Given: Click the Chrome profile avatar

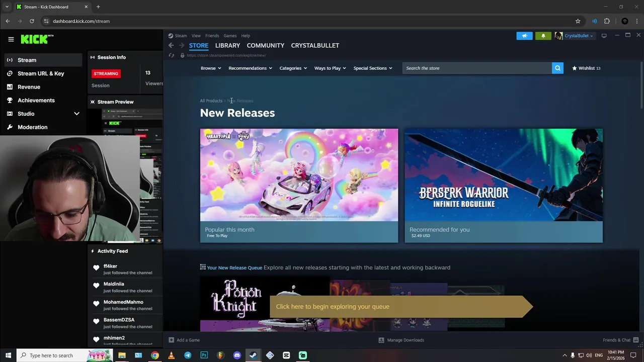Looking at the screenshot, I should 625,21.
